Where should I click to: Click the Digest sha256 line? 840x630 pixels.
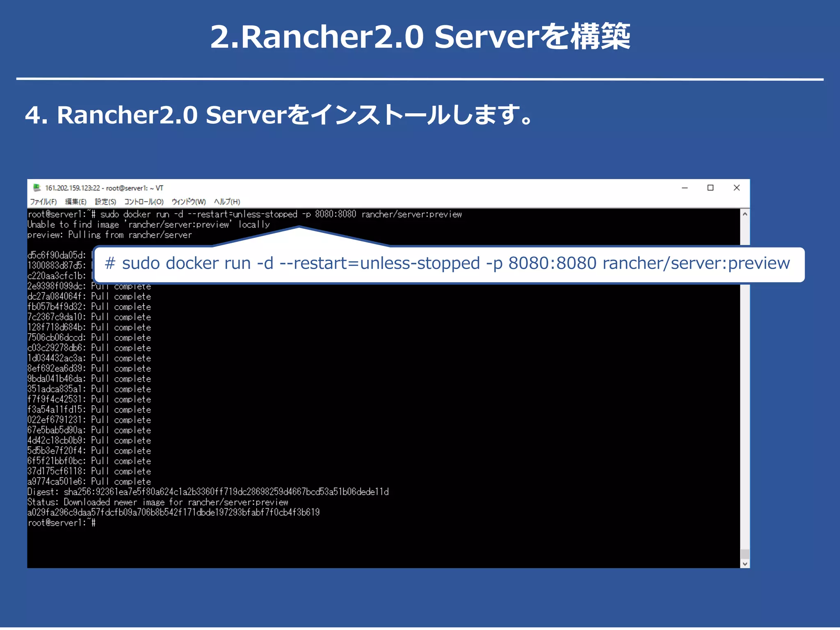[208, 492]
